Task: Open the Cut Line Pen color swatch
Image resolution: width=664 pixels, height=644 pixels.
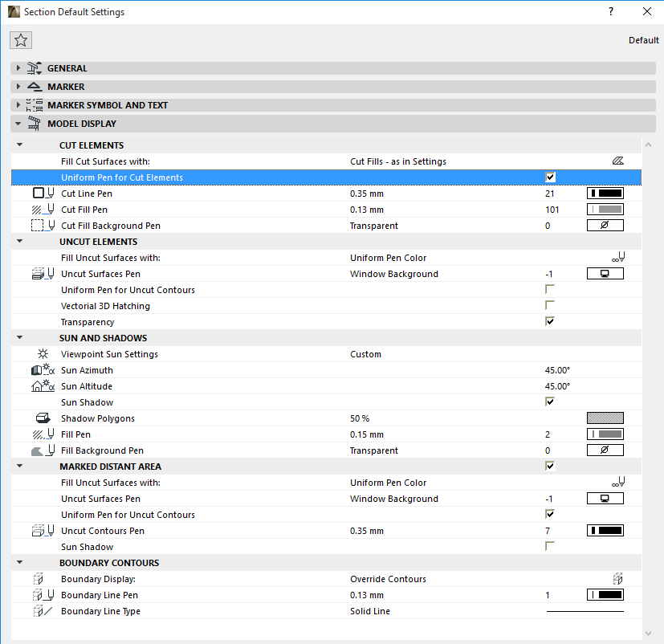Action: (x=605, y=193)
